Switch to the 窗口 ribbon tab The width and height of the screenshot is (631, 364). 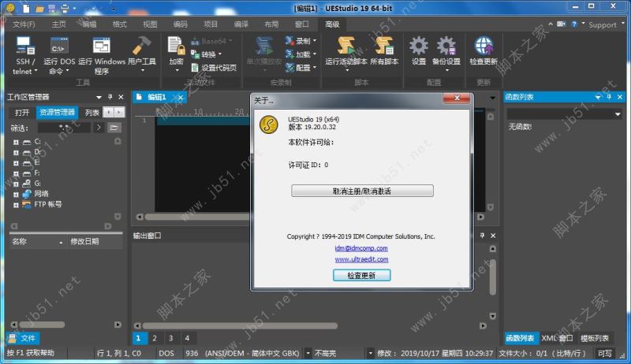pos(302,24)
